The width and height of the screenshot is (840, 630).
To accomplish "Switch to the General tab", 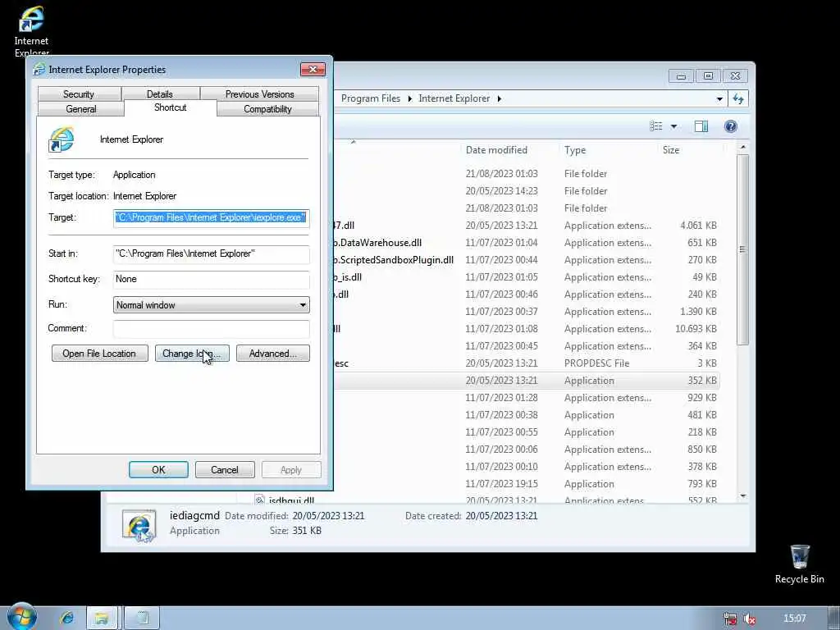I will click(x=81, y=109).
